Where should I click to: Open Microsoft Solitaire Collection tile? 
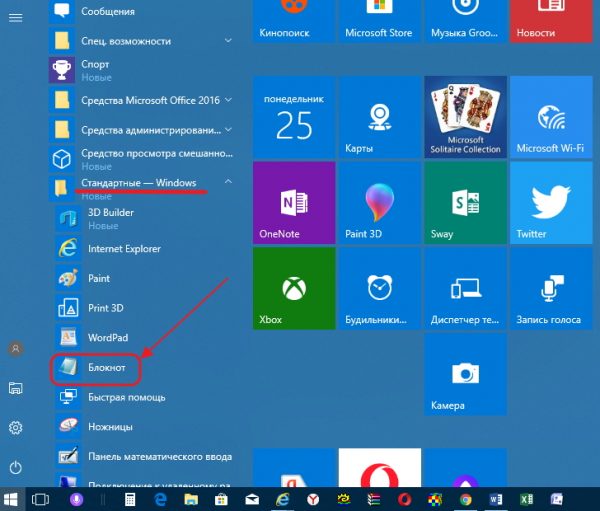click(463, 118)
